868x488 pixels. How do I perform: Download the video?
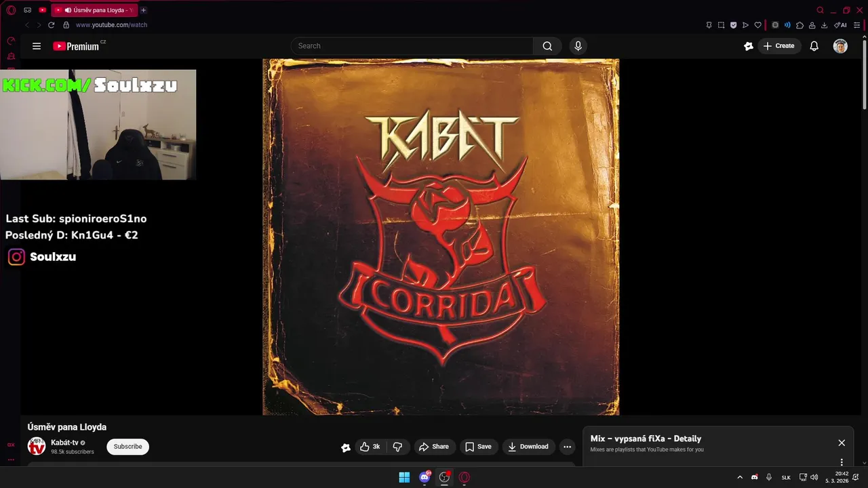[x=528, y=447]
